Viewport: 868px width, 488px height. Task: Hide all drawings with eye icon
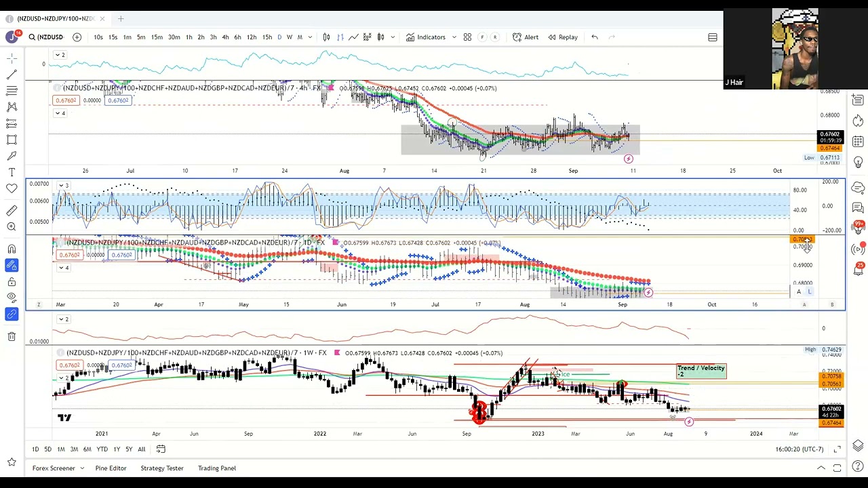[x=12, y=298]
